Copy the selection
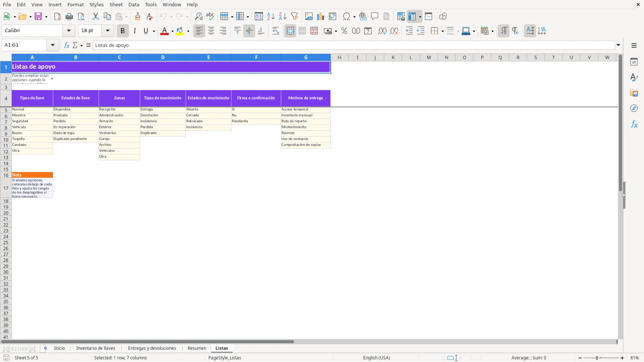 point(107,16)
